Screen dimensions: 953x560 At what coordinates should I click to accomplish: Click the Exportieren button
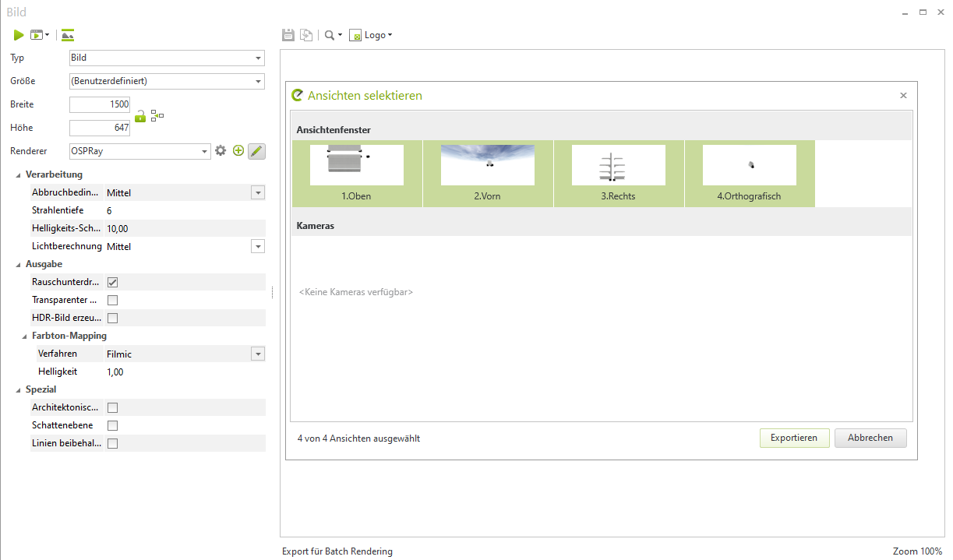click(x=794, y=438)
